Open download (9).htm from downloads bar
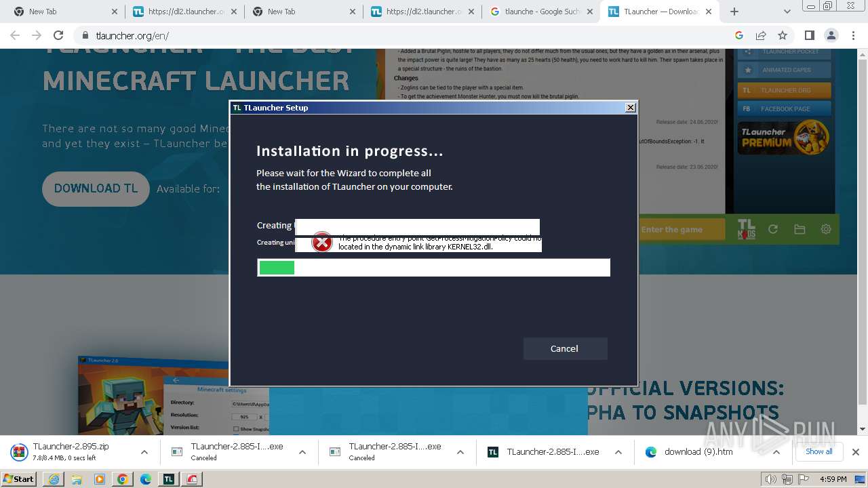868x488 pixels. point(698,452)
